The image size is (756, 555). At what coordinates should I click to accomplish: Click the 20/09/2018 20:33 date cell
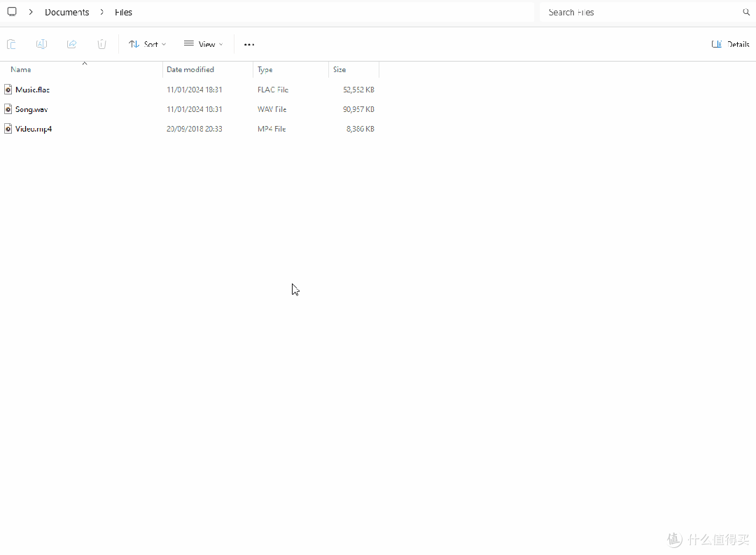[x=195, y=129]
